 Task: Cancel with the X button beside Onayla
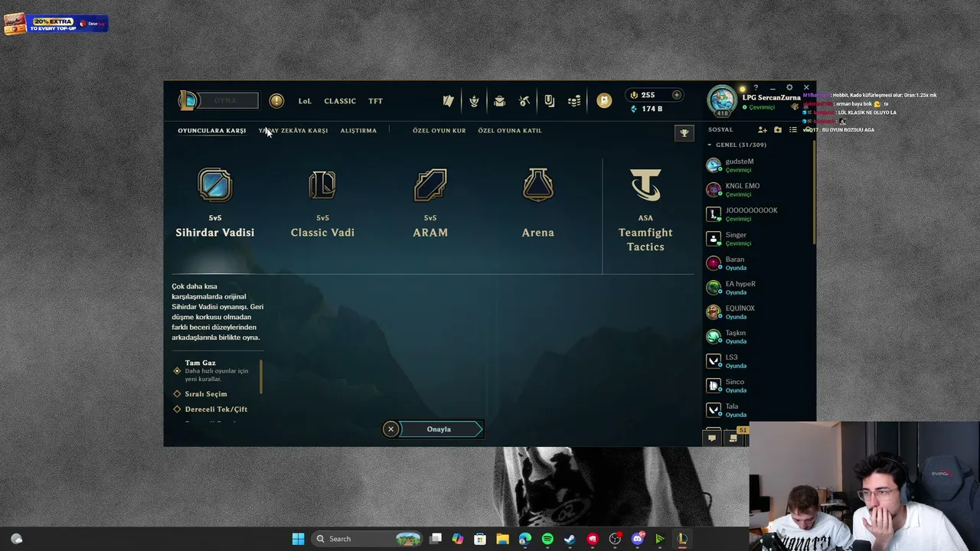click(x=390, y=429)
